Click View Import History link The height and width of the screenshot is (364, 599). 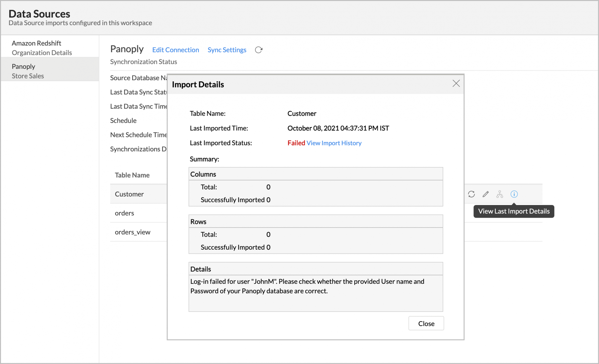[334, 143]
